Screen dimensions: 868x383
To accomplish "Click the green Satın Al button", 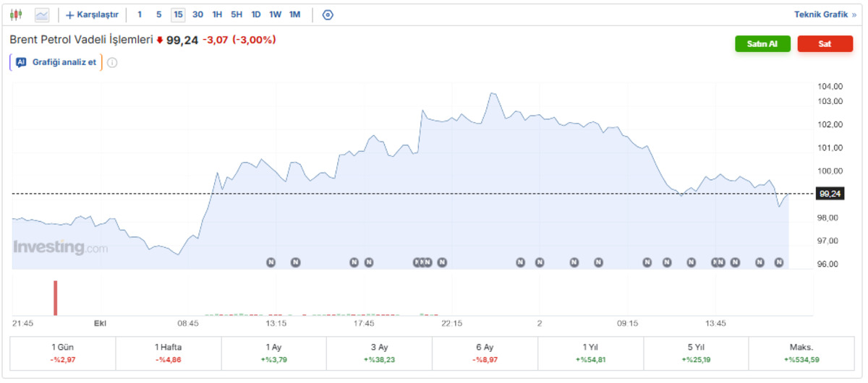I will (x=762, y=44).
